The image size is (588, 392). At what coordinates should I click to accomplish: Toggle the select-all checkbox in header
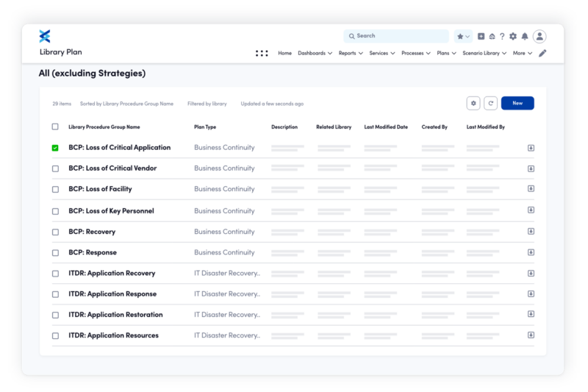point(55,126)
